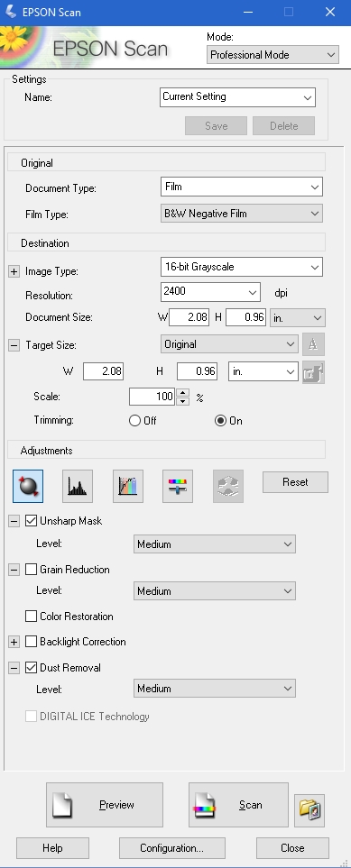Click the Auto Exposure icon button
The image size is (351, 868).
(28, 486)
